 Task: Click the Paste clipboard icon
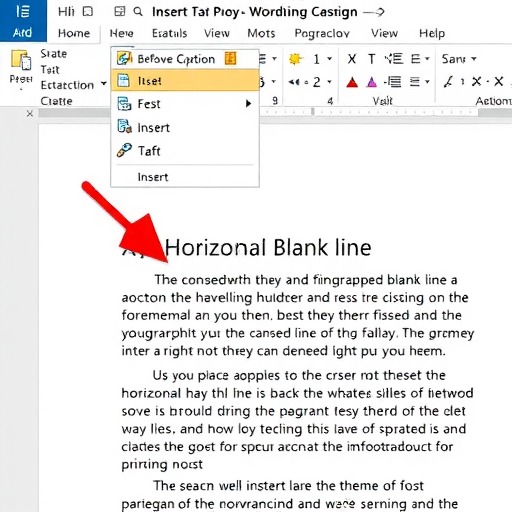(x=21, y=60)
